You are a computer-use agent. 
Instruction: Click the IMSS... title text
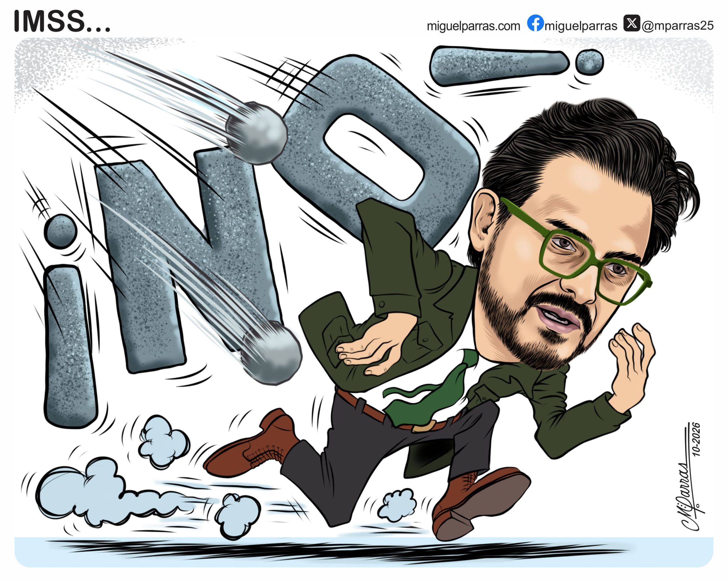pyautogui.click(x=62, y=21)
